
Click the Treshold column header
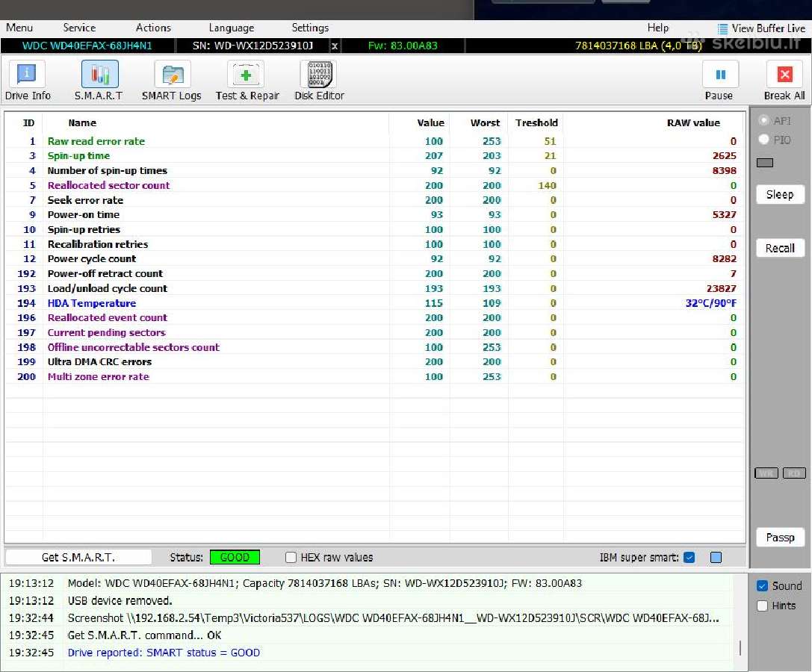(536, 122)
